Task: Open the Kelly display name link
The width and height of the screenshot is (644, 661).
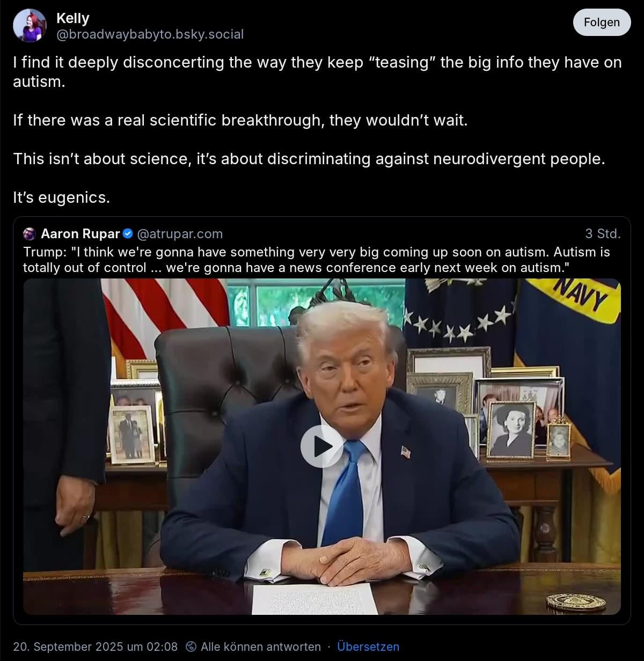Action: pos(72,18)
